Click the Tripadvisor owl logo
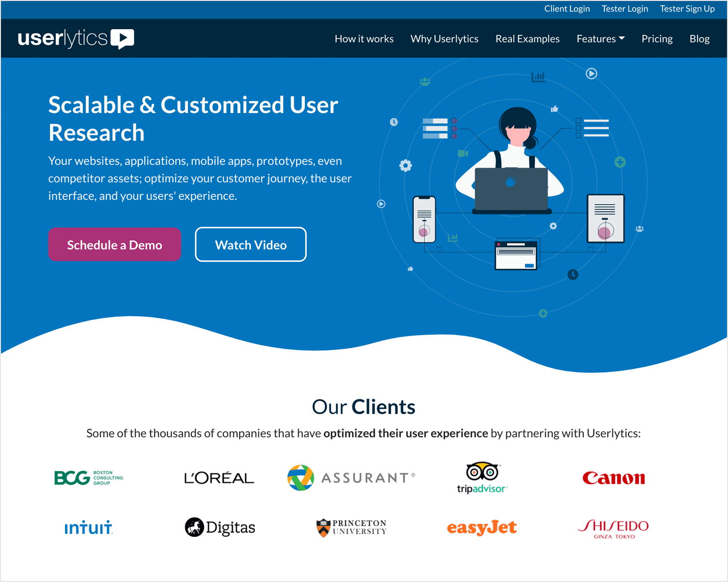 coord(482,478)
